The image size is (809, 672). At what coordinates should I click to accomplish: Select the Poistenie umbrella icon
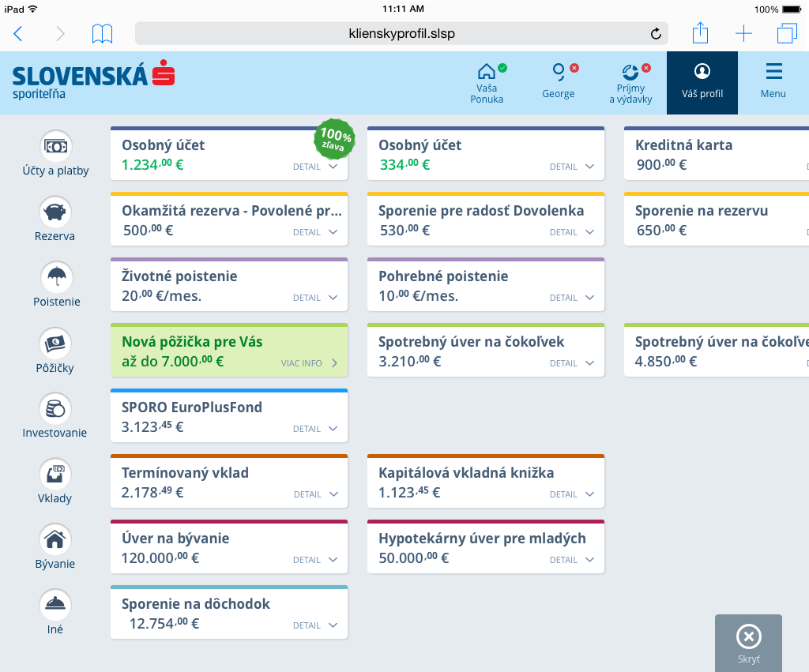point(56,277)
